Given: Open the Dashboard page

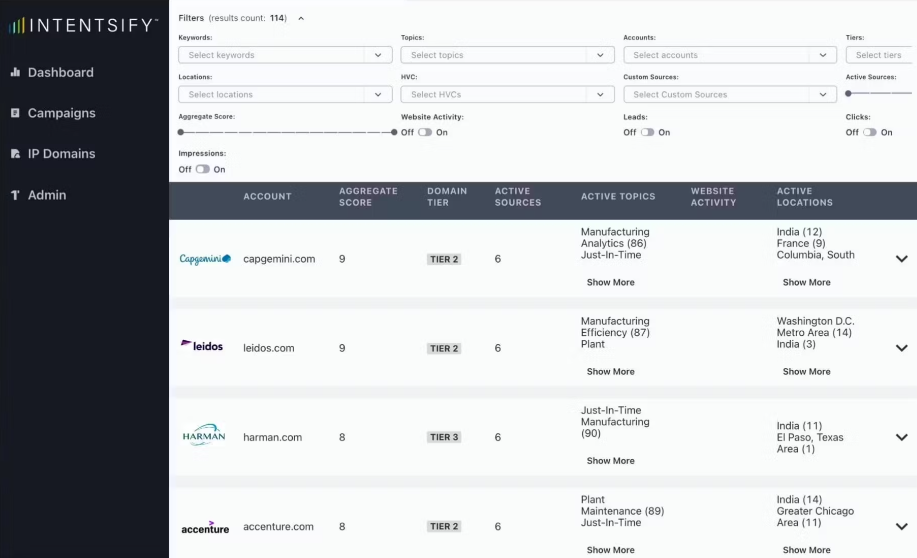Looking at the screenshot, I should click(x=61, y=73).
